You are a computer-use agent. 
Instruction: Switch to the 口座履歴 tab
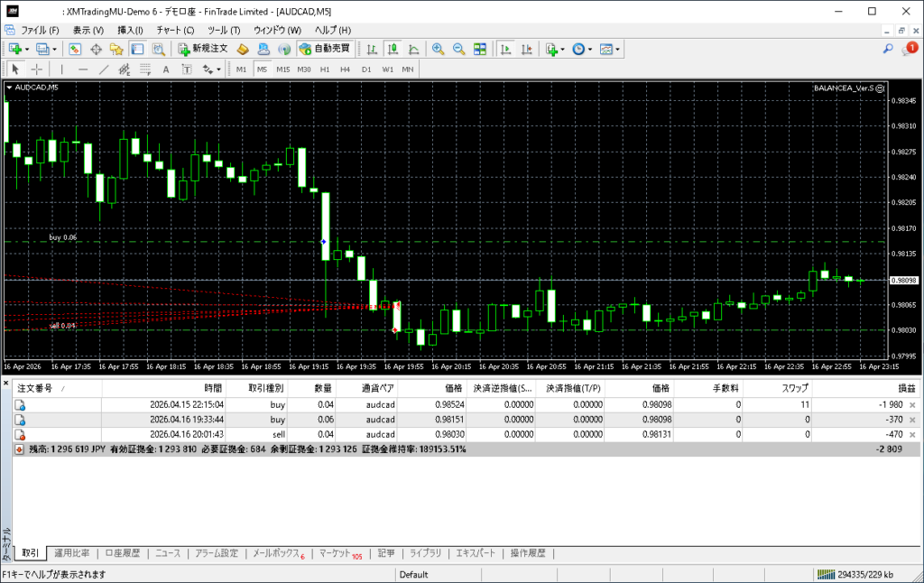(x=122, y=553)
